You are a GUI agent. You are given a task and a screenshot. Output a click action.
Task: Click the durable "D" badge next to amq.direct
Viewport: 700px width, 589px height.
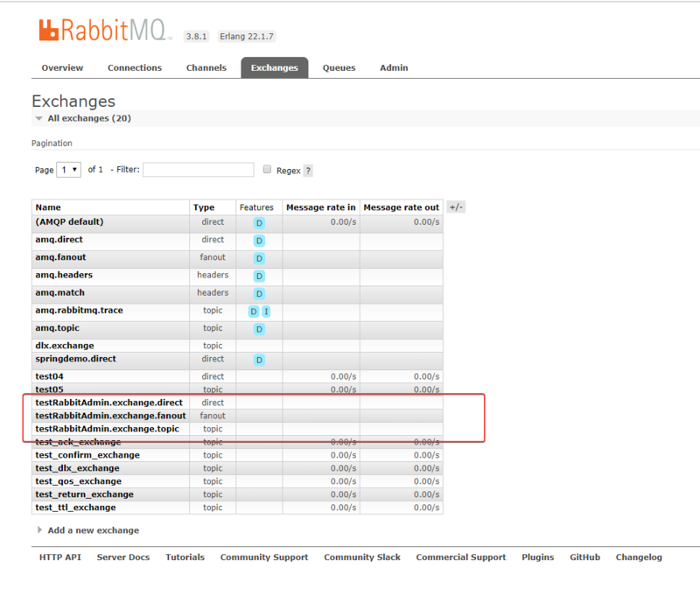tap(258, 240)
